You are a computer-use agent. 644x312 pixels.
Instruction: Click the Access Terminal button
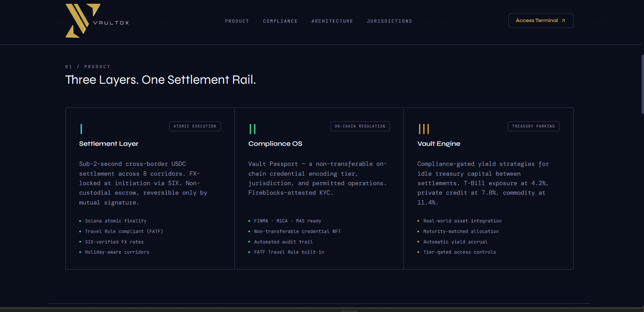pos(541,20)
